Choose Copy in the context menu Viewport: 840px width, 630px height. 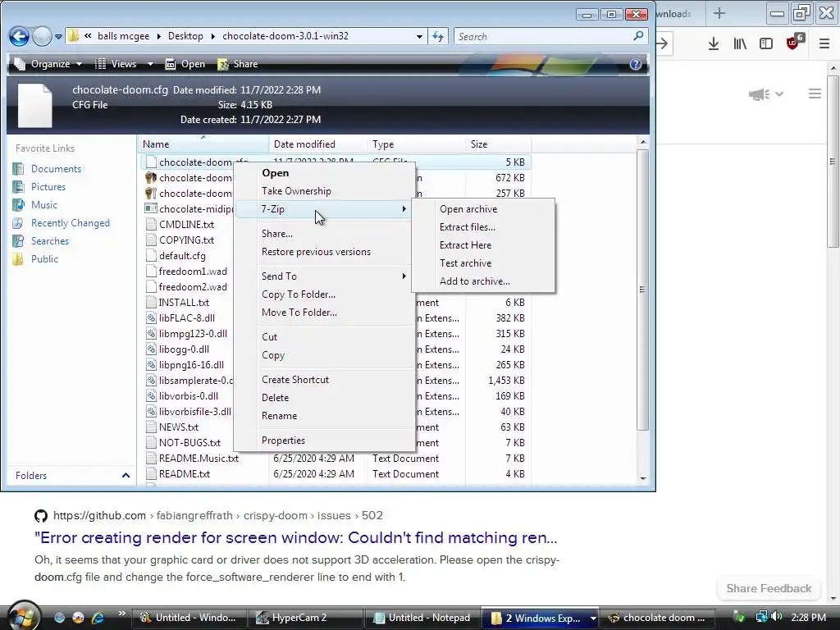pos(324,355)
